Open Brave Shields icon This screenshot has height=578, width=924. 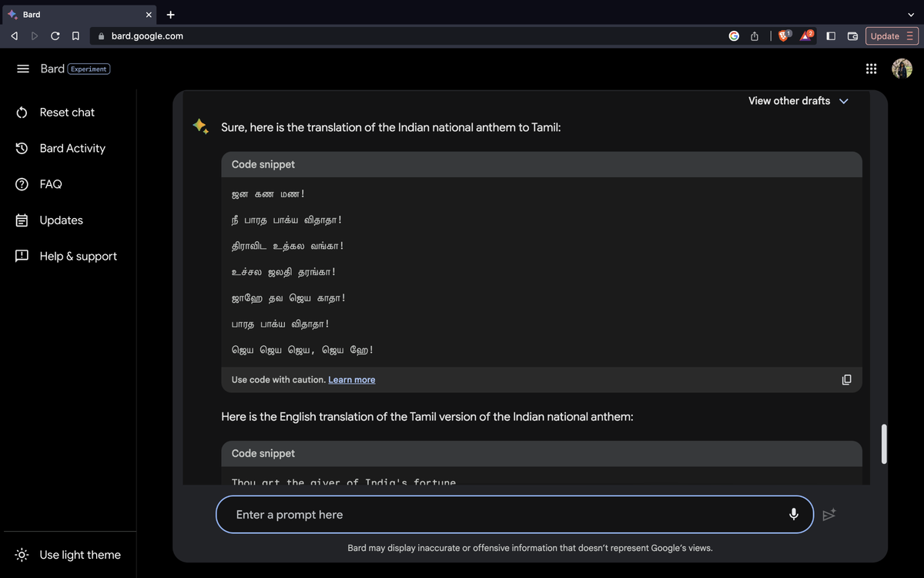tap(784, 36)
